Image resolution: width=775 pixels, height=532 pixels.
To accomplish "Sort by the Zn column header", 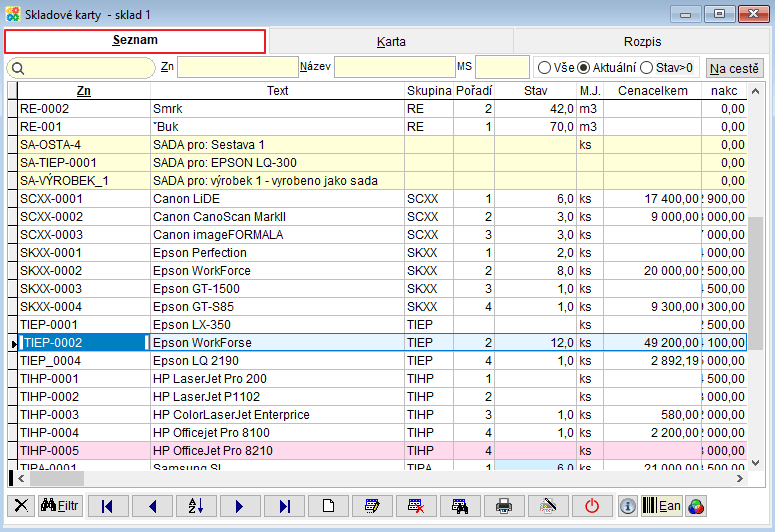I will coord(84,90).
